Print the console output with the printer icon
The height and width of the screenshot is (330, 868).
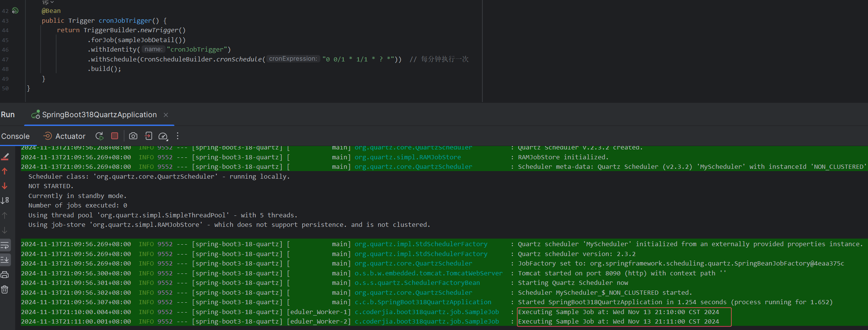(5, 275)
